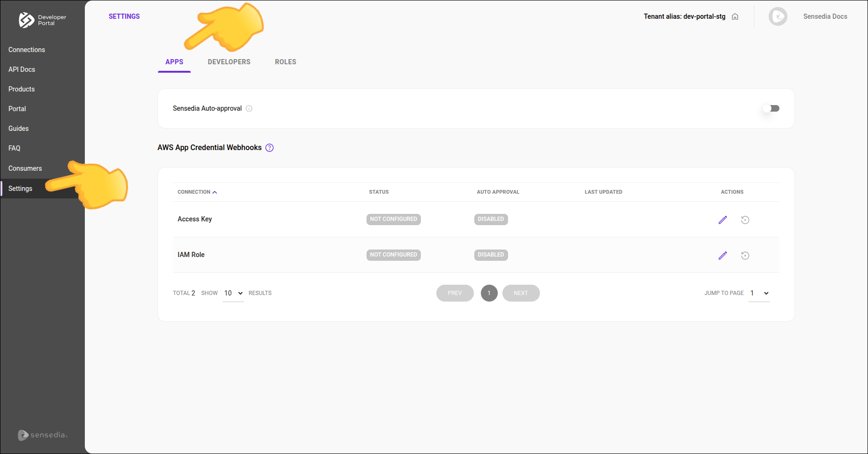Image resolution: width=868 pixels, height=454 pixels.
Task: Click the Prev pagination button
Action: [x=455, y=293]
